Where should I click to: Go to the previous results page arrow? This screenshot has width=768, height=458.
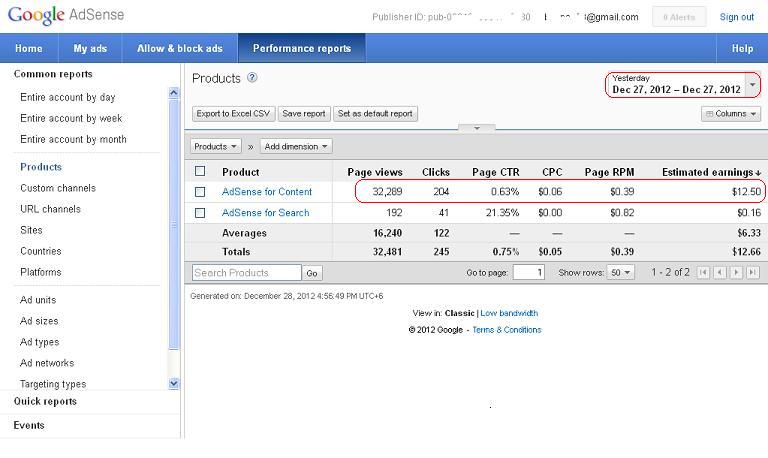coord(720,272)
